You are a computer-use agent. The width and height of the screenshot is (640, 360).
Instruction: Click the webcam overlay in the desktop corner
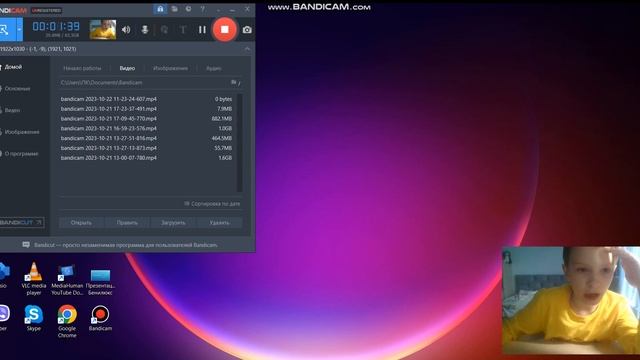571,300
